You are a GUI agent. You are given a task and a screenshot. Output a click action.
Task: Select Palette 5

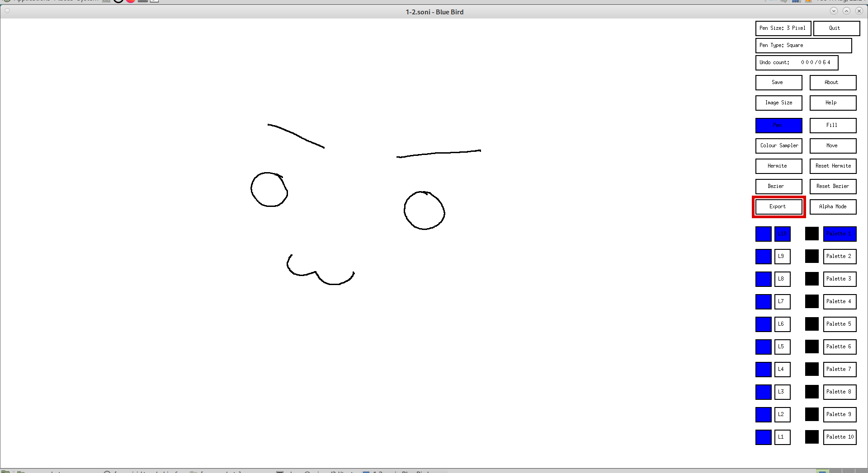pyautogui.click(x=840, y=324)
